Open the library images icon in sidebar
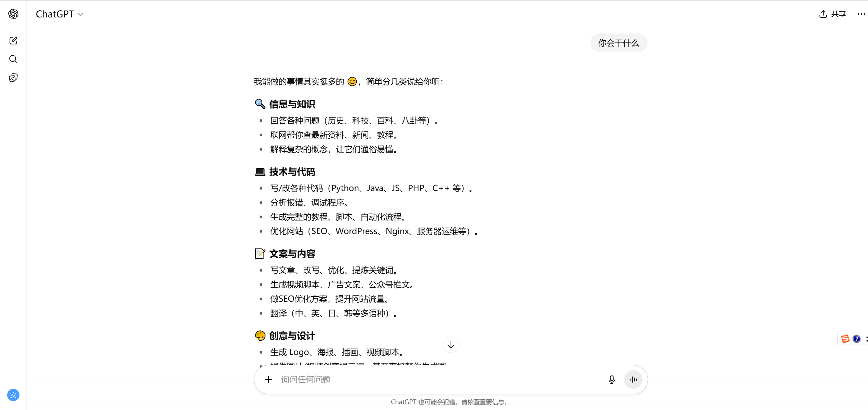The width and height of the screenshot is (868, 410). [13, 78]
